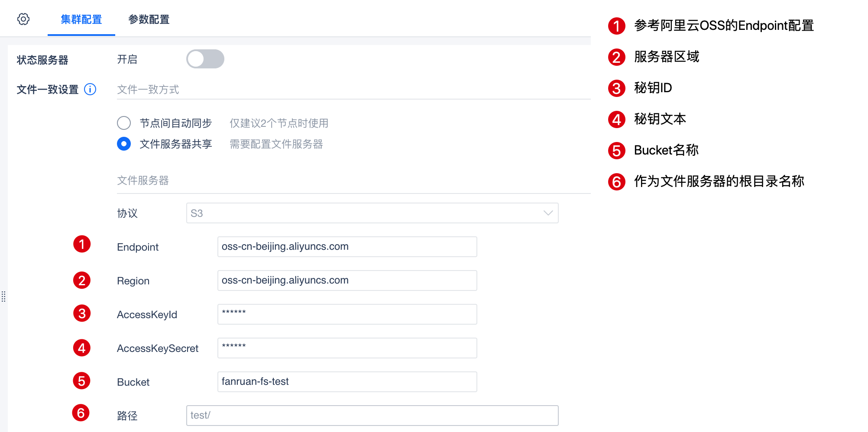Click the 文件一致设置 label
The height and width of the screenshot is (432, 868).
[48, 90]
